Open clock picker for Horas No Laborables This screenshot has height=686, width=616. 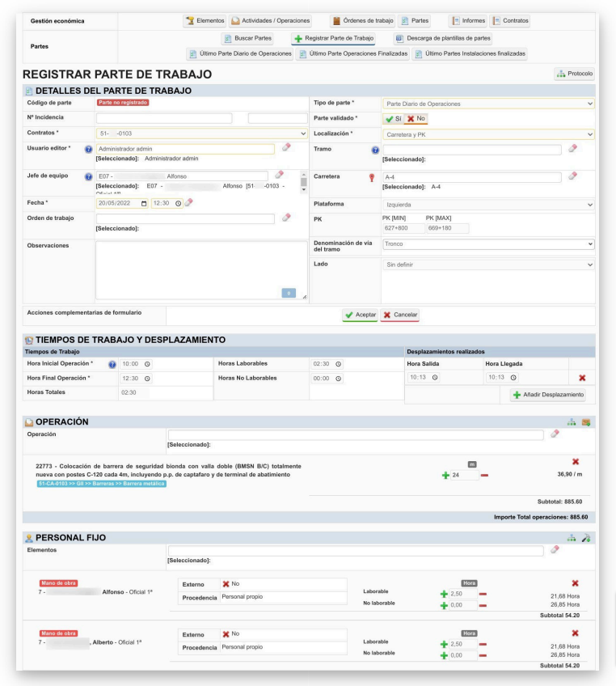point(339,379)
